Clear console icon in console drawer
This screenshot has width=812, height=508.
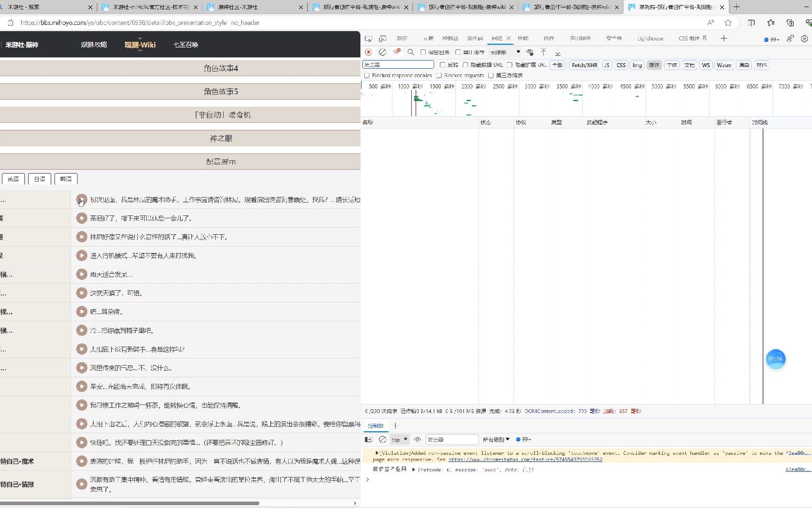383,439
